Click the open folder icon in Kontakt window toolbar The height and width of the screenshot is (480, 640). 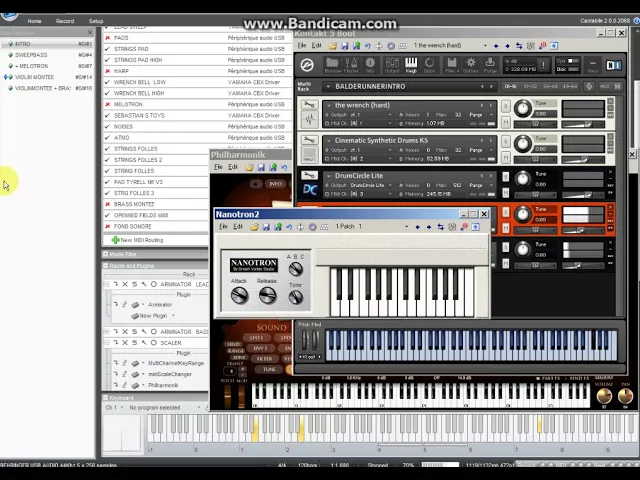click(x=333, y=46)
